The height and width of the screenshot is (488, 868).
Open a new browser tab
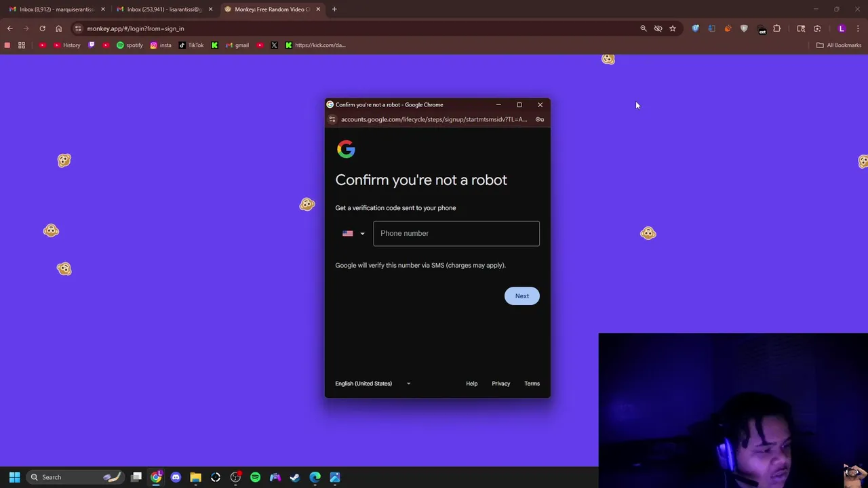pos(334,9)
